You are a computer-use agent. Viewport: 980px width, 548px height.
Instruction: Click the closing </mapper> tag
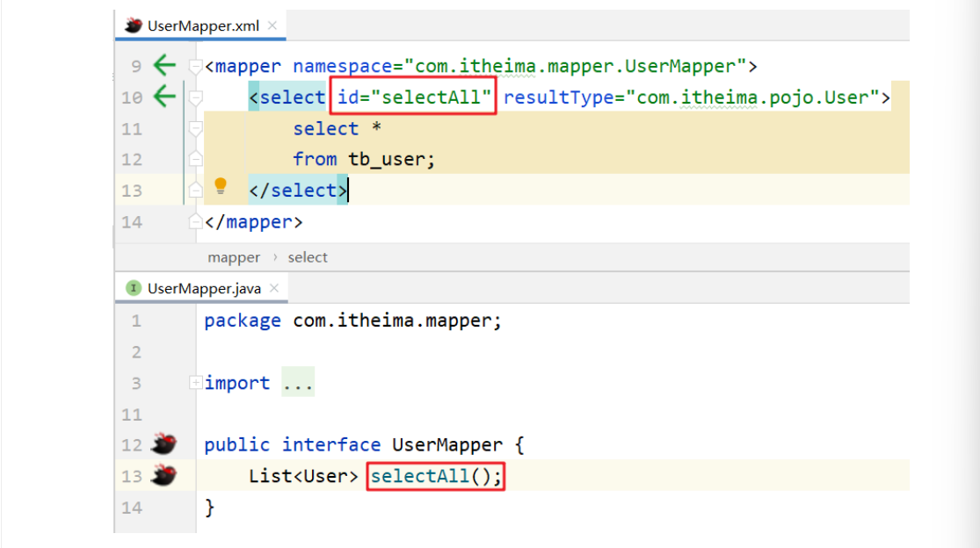[254, 221]
